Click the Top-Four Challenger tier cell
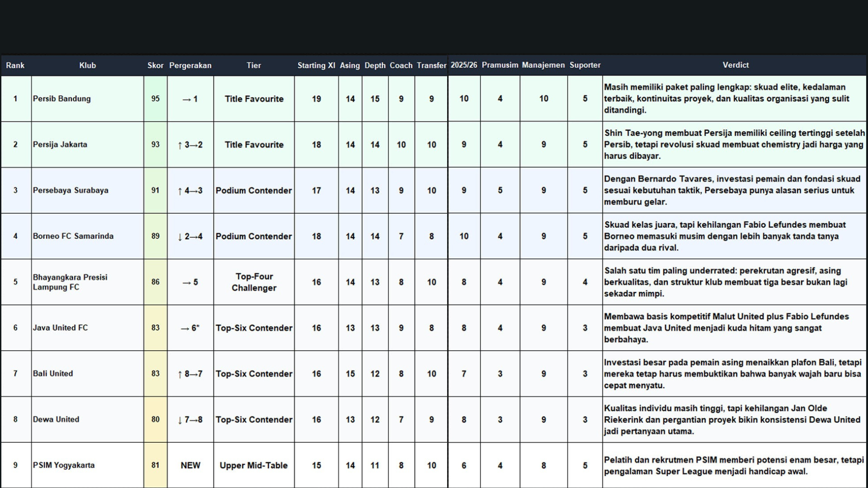This screenshot has height=488, width=868. coord(254,282)
